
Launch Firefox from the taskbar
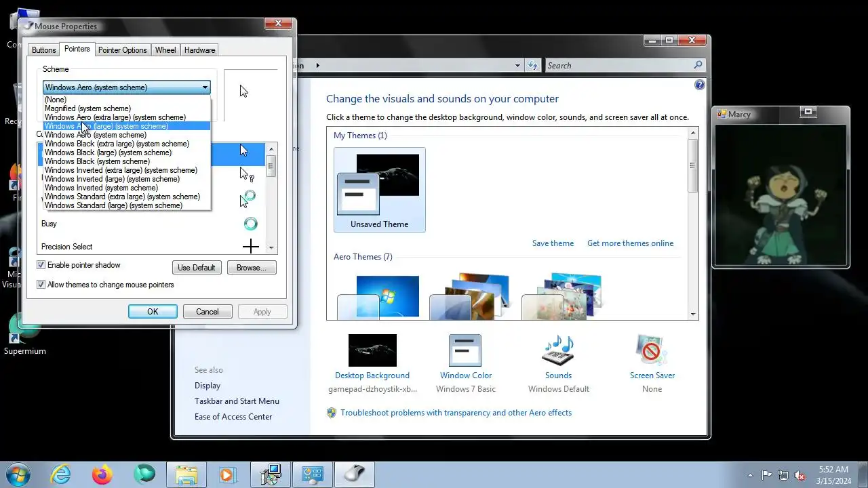click(x=102, y=474)
